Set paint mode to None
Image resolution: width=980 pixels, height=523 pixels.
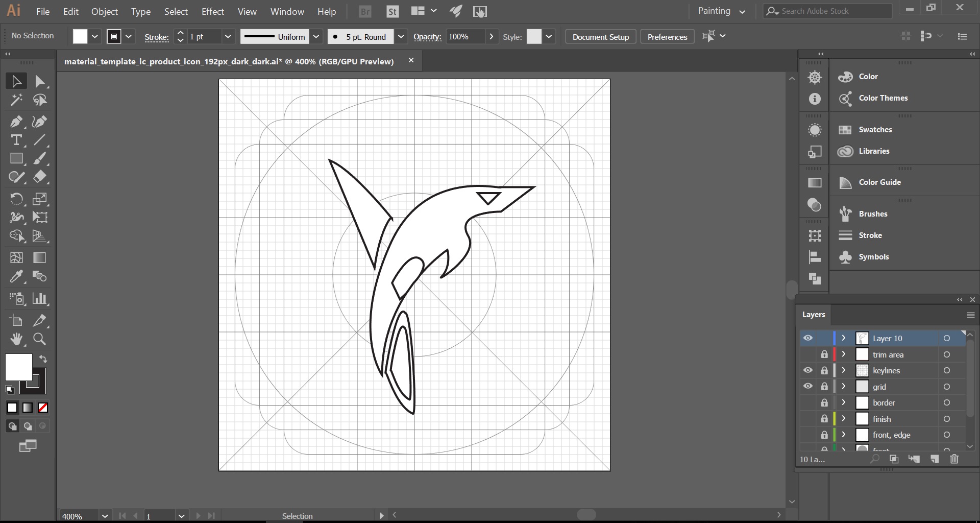pos(43,408)
